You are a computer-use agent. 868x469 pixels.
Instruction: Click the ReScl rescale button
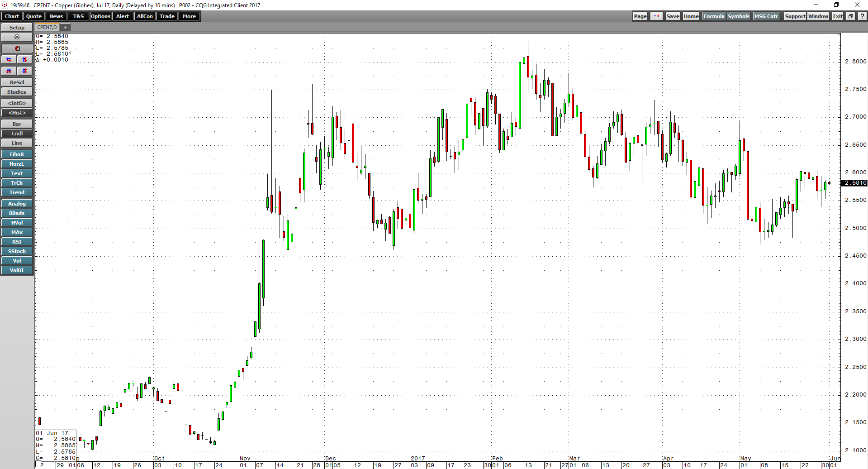[x=17, y=82]
